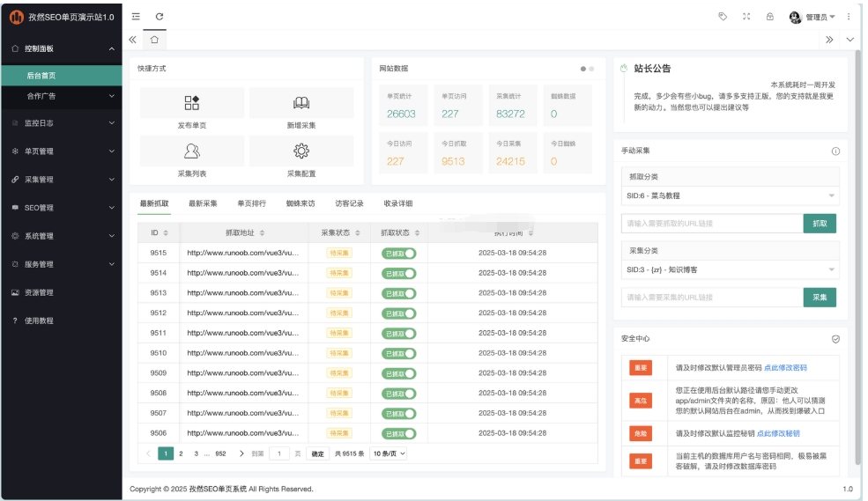This screenshot has height=501, width=868.
Task: Click the info icon in 手动采集 panel
Action: point(835,151)
